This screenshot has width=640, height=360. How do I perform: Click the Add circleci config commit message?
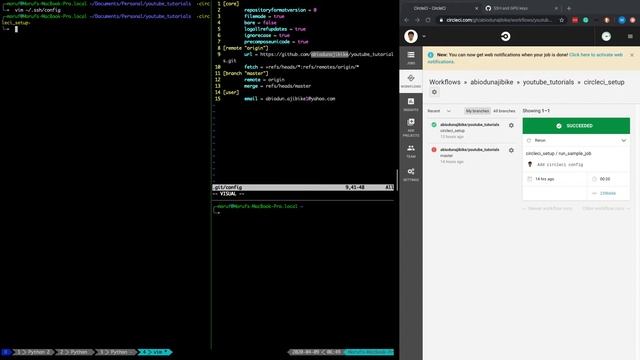pyautogui.click(x=560, y=164)
